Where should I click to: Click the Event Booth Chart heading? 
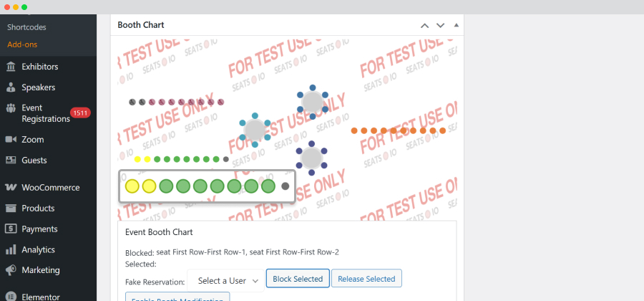[x=159, y=232]
